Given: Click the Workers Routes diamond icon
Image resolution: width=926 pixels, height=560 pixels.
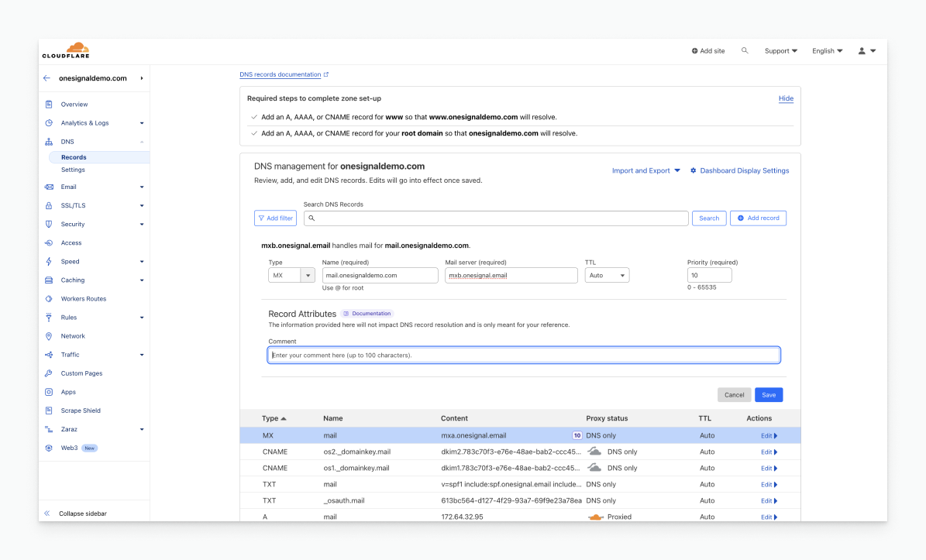Looking at the screenshot, I should (x=49, y=299).
